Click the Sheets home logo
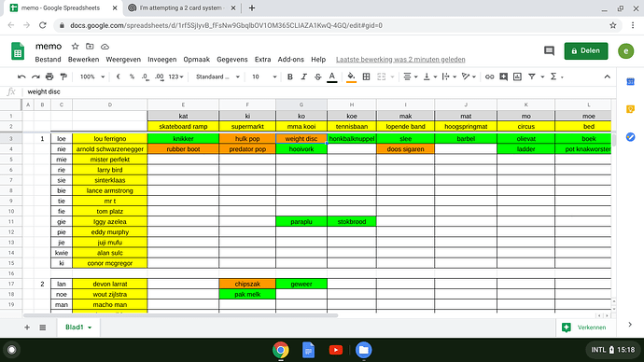This screenshot has height=362, width=644. 18,51
